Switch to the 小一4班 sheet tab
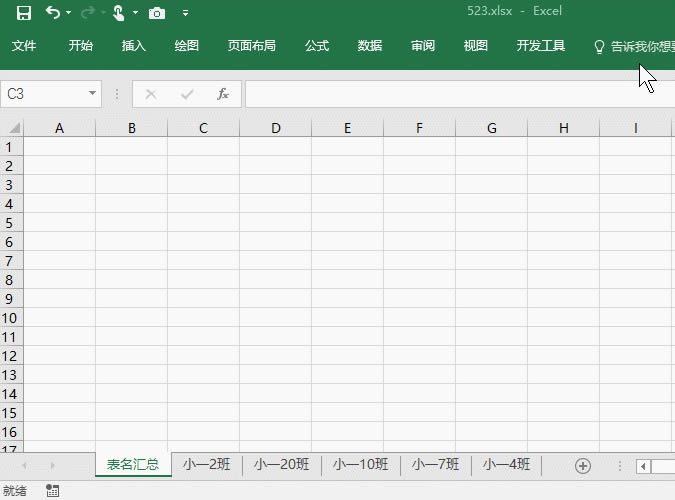 point(506,464)
